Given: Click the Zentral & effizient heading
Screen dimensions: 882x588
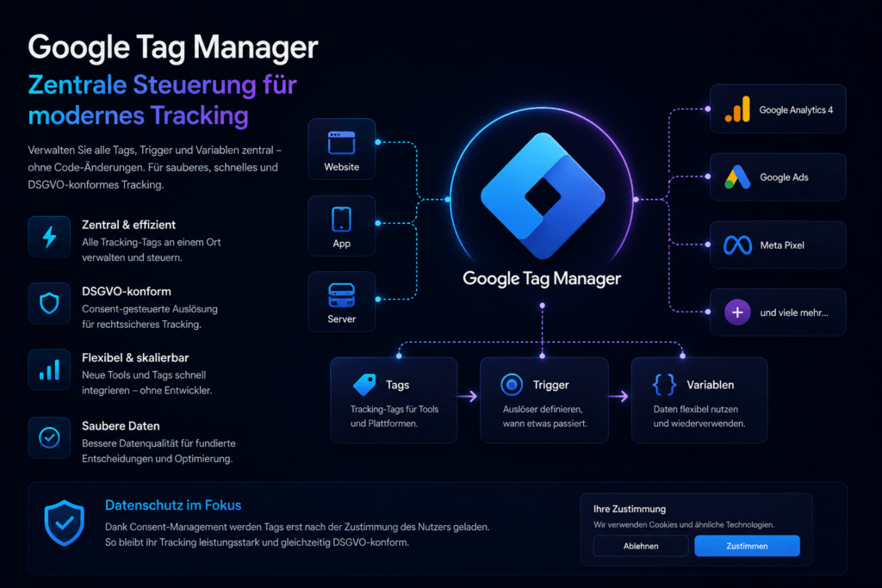Looking at the screenshot, I should click(x=129, y=225).
